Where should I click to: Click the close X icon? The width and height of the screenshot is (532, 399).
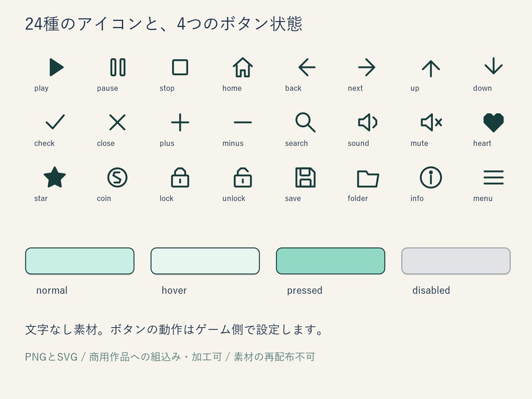(x=117, y=122)
